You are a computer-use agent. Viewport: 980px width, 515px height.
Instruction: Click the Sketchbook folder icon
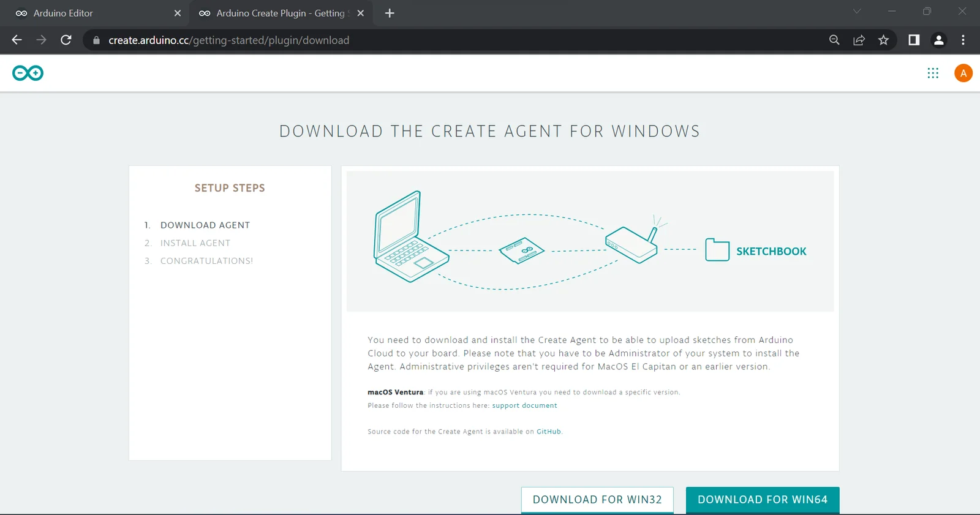(x=717, y=250)
